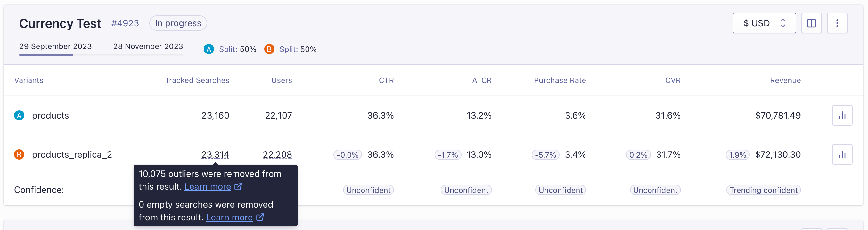Viewport: 868px width, 230px height.
Task: Open Learn more link about empty searches
Action: [x=229, y=217]
